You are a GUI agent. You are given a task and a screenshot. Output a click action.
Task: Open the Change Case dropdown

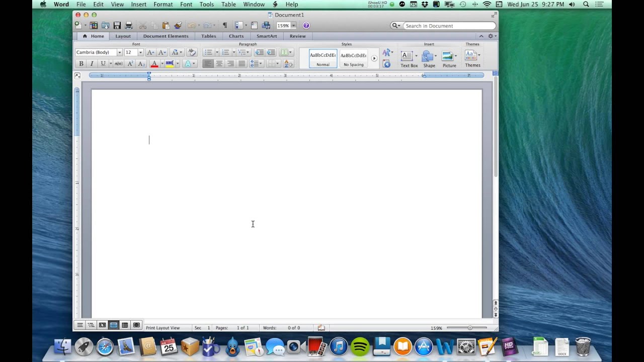[177, 52]
